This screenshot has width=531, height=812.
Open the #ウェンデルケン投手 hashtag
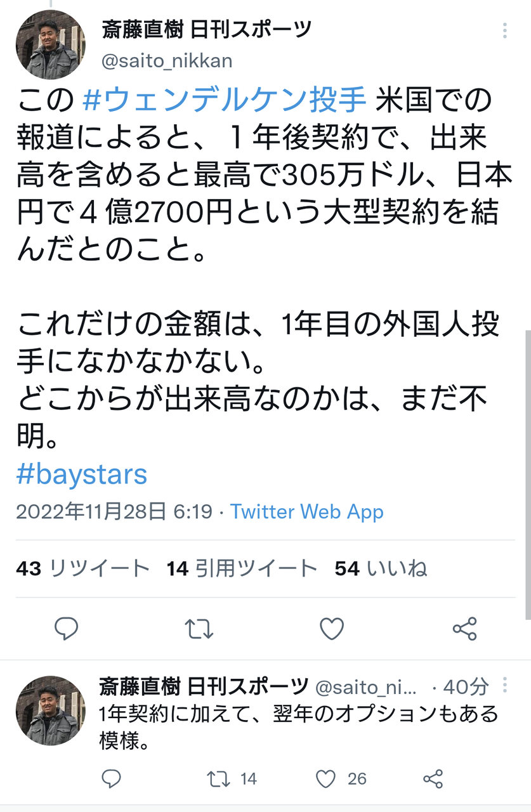(225, 101)
